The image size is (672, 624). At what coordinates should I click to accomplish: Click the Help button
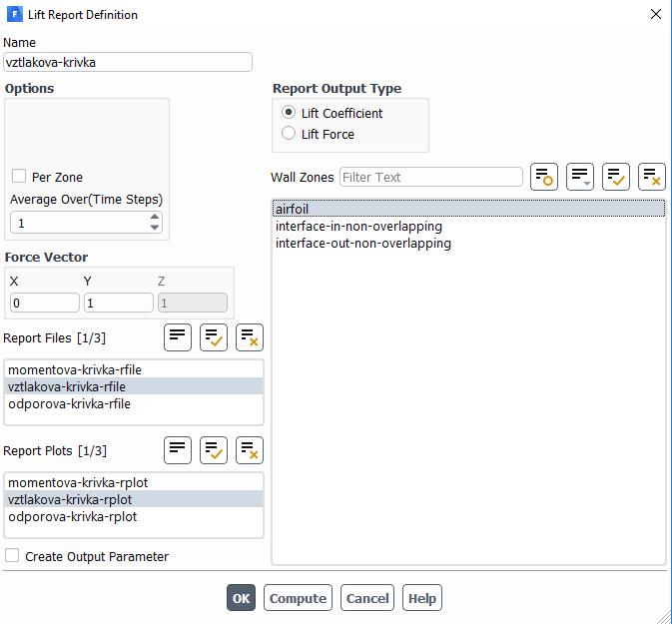tap(422, 598)
